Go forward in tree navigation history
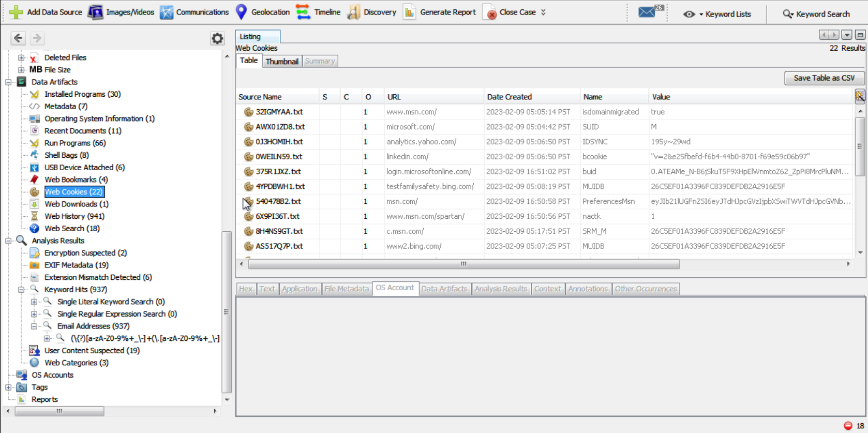This screenshot has width=868, height=433. pos(37,38)
